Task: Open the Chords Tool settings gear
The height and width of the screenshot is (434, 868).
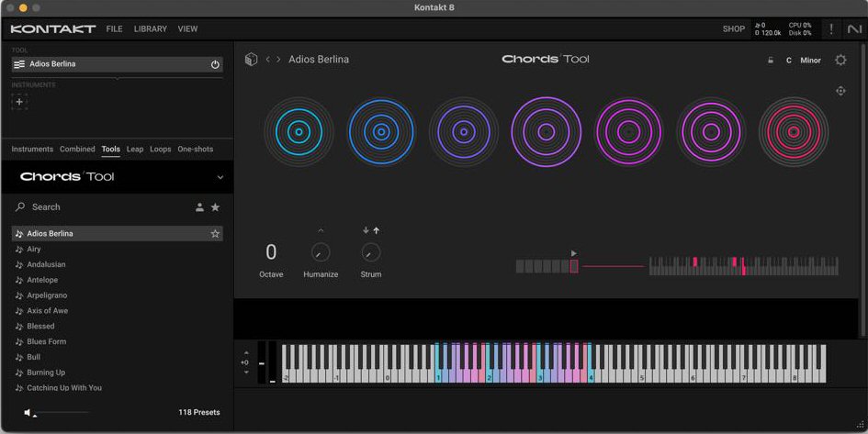Action: [840, 60]
